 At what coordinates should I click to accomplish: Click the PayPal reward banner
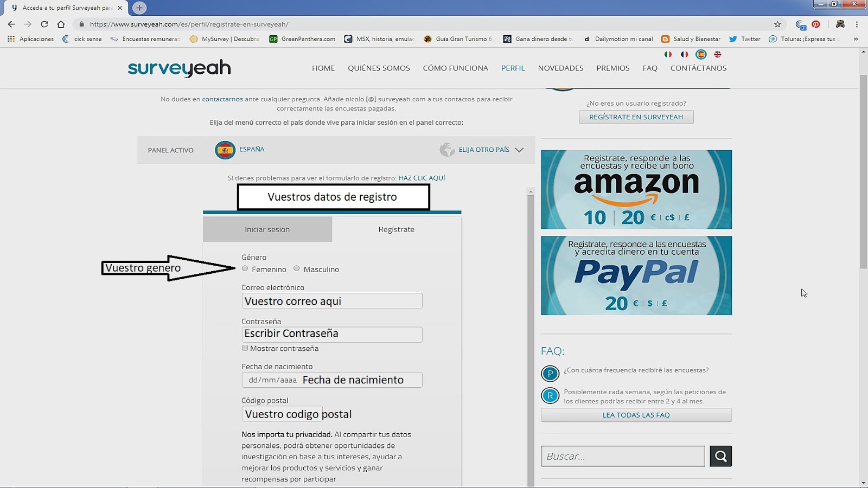tap(636, 275)
